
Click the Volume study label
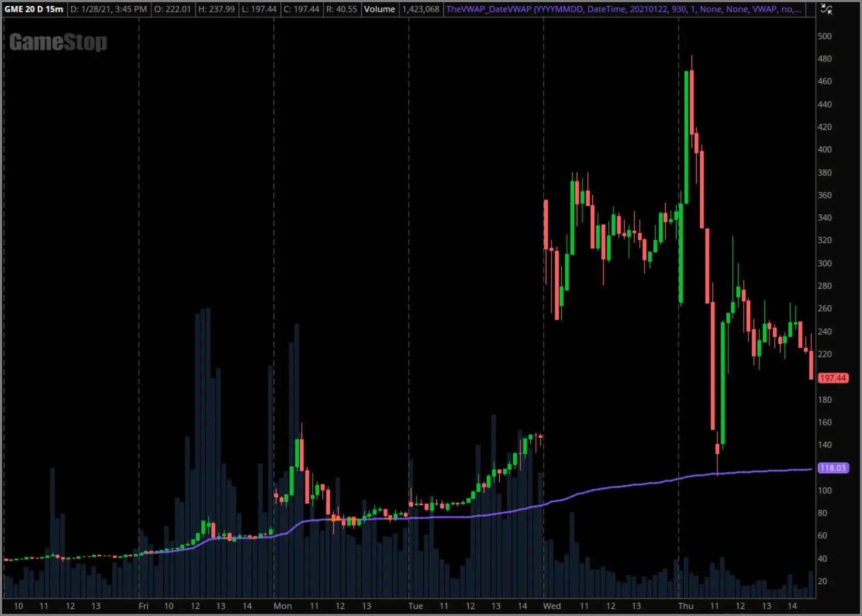(379, 9)
